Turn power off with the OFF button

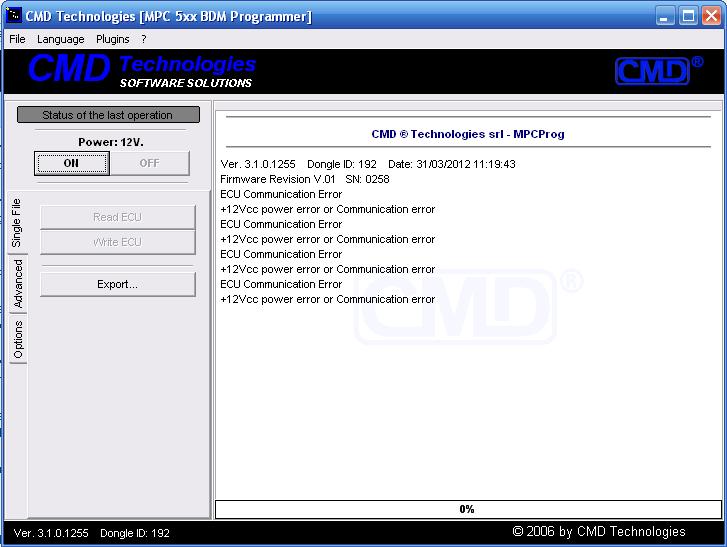pos(149,163)
